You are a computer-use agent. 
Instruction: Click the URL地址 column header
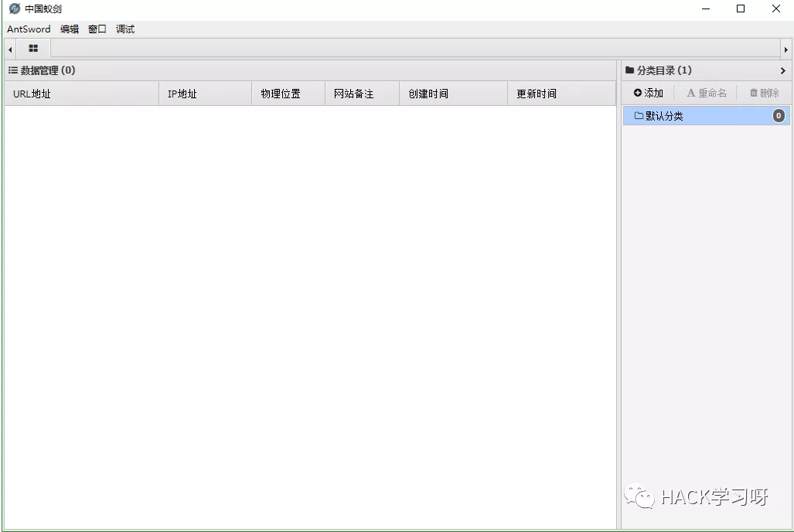[31, 93]
